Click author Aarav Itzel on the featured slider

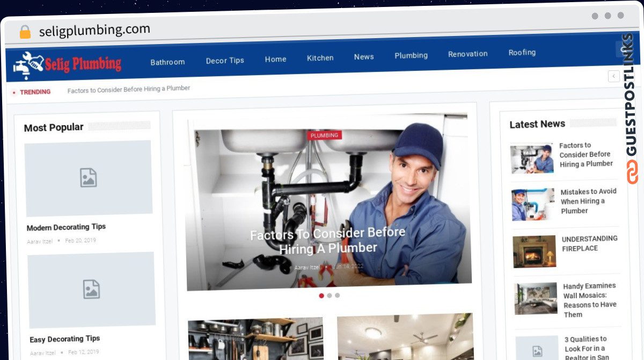(307, 268)
